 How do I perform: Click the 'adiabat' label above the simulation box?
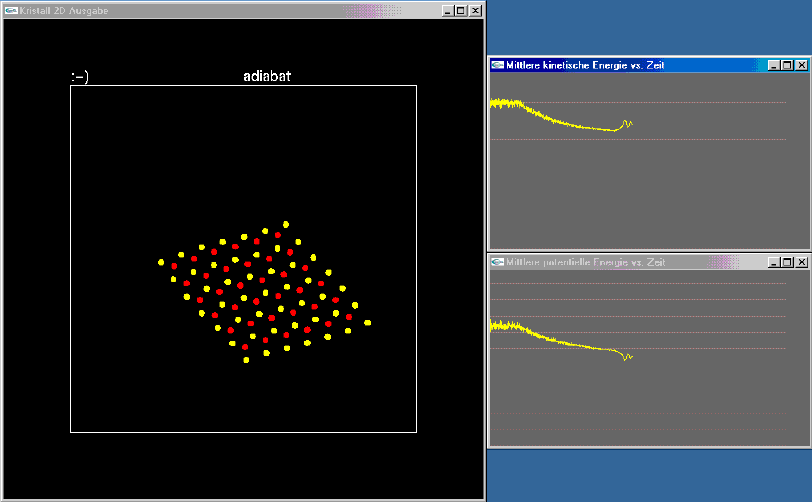tap(267, 76)
